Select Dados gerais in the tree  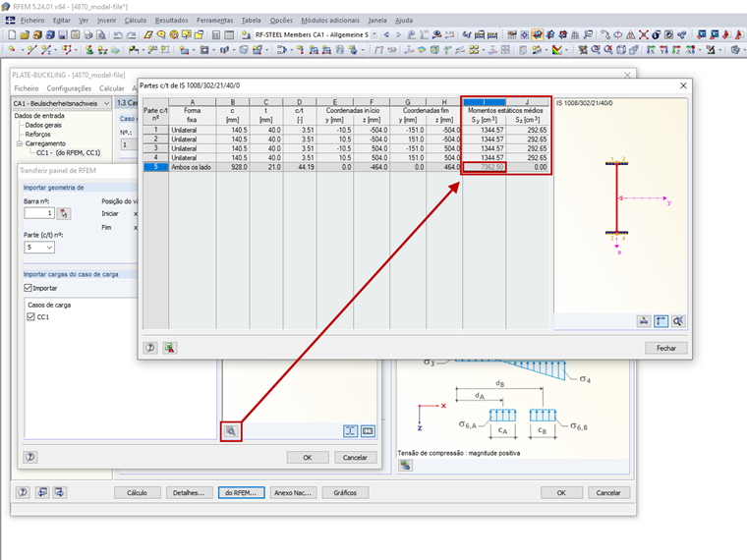coord(43,125)
